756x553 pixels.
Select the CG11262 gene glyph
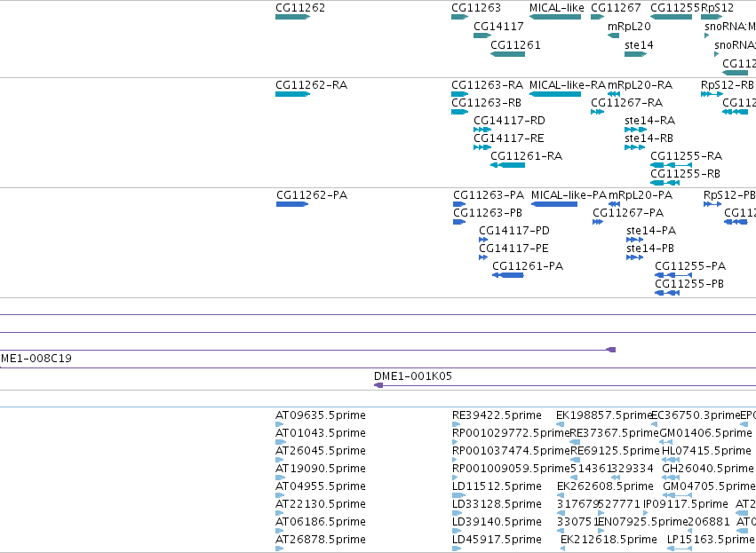point(292,17)
